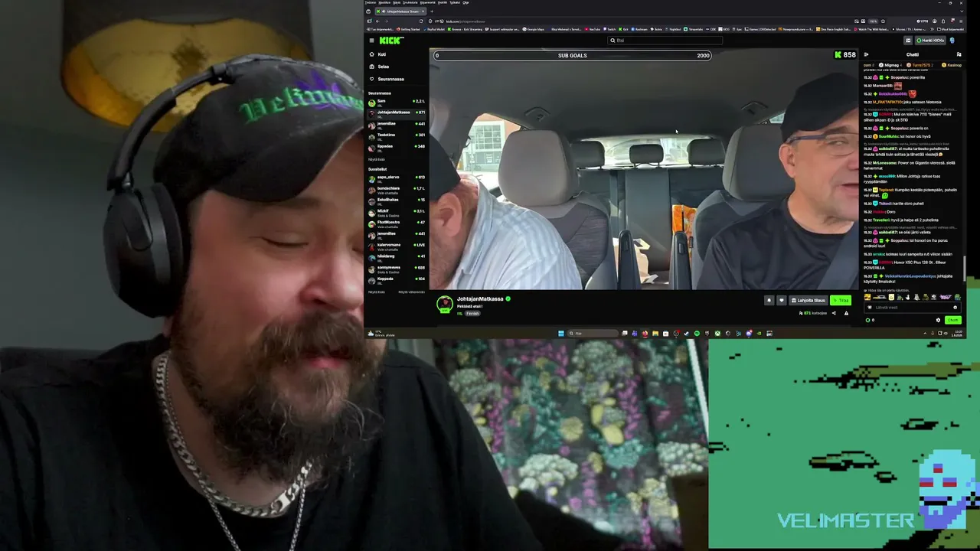Open Keppada recommended channel
Image resolution: width=980 pixels, height=551 pixels.
tap(396, 279)
